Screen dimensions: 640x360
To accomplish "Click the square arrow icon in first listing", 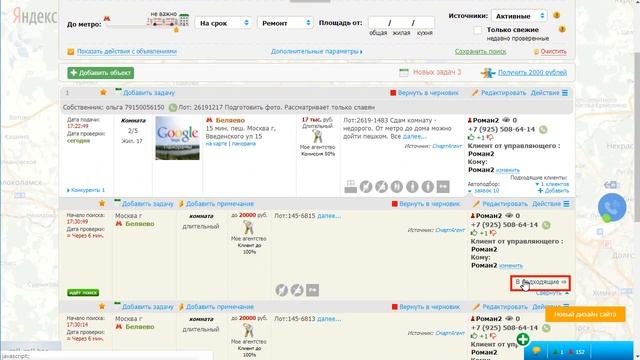I will [443, 187].
